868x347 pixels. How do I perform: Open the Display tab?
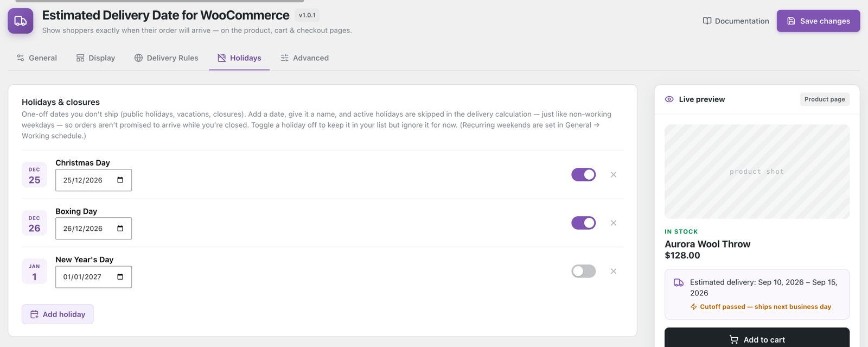[95, 58]
